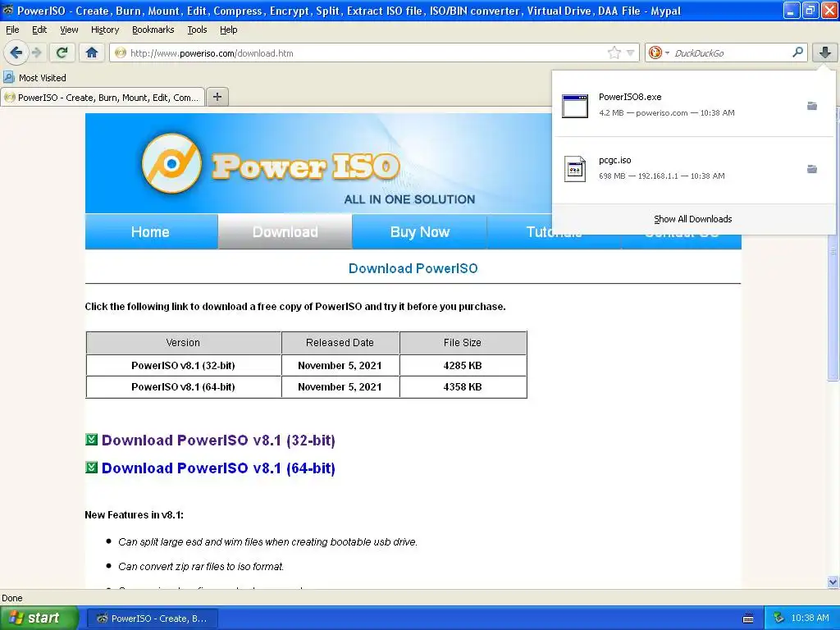
Task: Expand the DuckDuckGo search engine selector
Action: tap(667, 52)
